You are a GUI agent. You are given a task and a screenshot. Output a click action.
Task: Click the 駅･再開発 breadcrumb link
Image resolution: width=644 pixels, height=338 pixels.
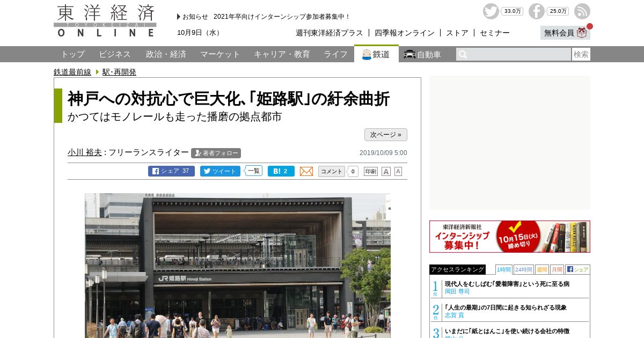[x=119, y=72]
